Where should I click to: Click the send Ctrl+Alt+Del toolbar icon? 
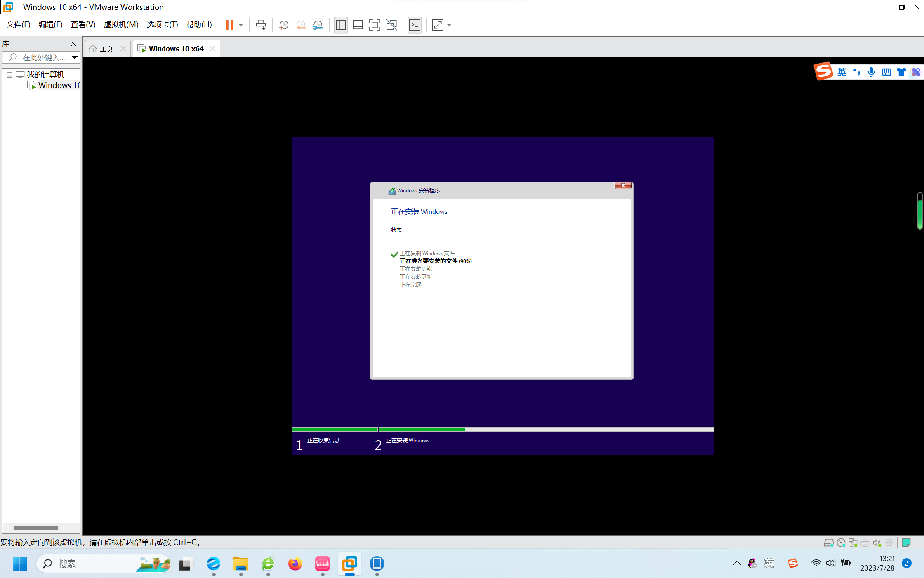tap(261, 25)
